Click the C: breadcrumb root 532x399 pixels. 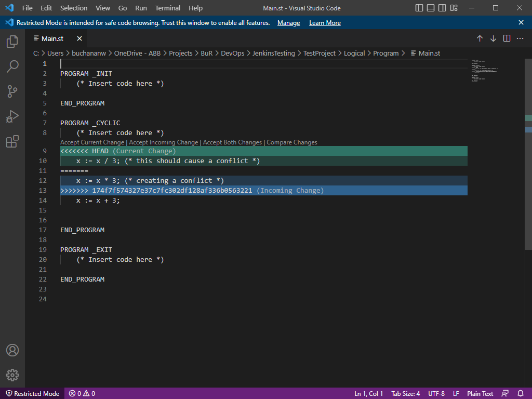tap(36, 54)
